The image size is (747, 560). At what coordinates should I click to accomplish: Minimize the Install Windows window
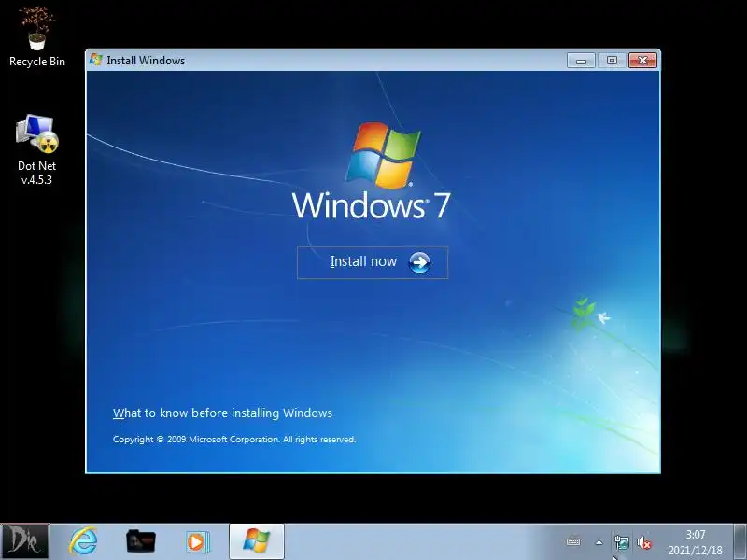pyautogui.click(x=581, y=61)
